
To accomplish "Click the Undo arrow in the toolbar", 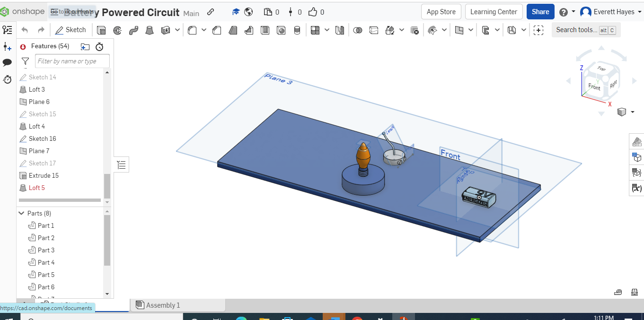I will [24, 29].
